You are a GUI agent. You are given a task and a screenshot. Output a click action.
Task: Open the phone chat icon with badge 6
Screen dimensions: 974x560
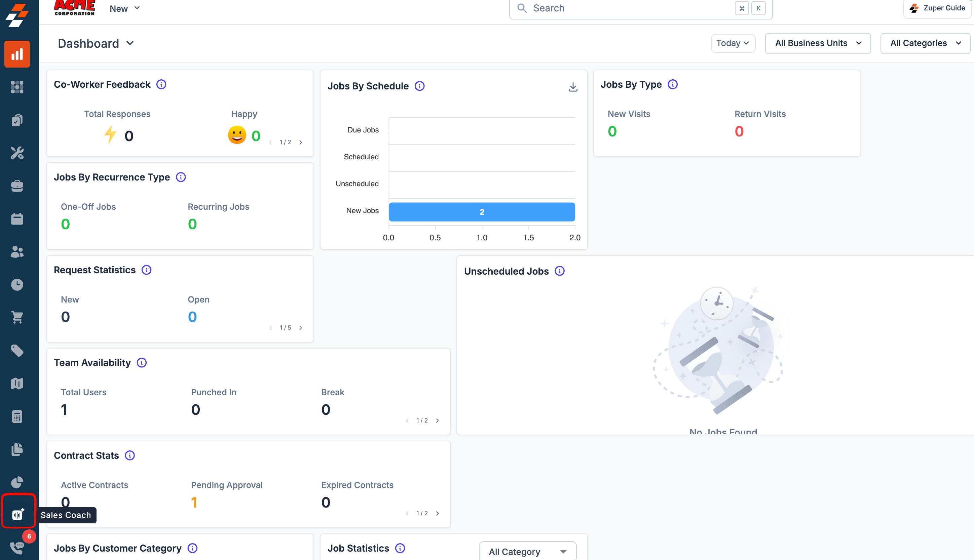point(17,547)
